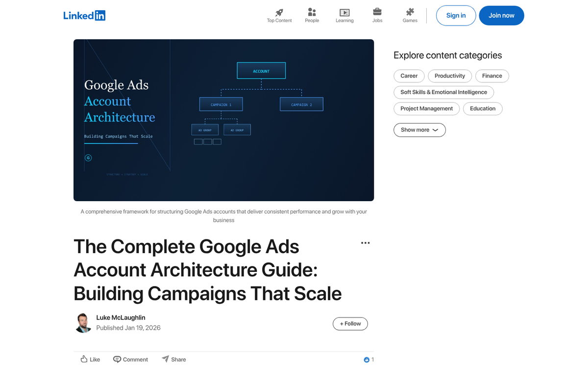This screenshot has width=588, height=368.
Task: Open Luke McLaughlin's profile
Action: click(x=121, y=317)
